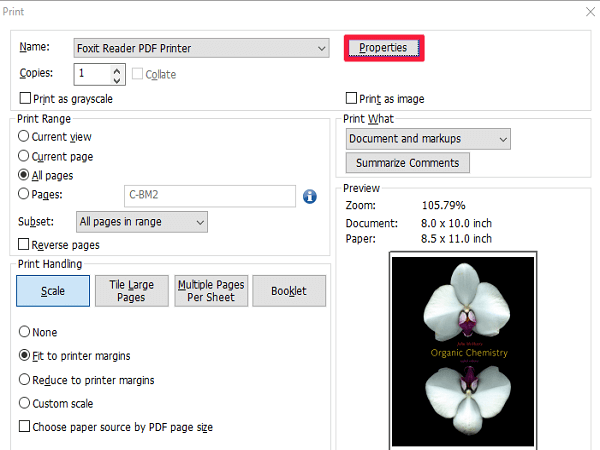The image size is (600, 450).
Task: Enable Print as grayscale
Action: point(25,98)
